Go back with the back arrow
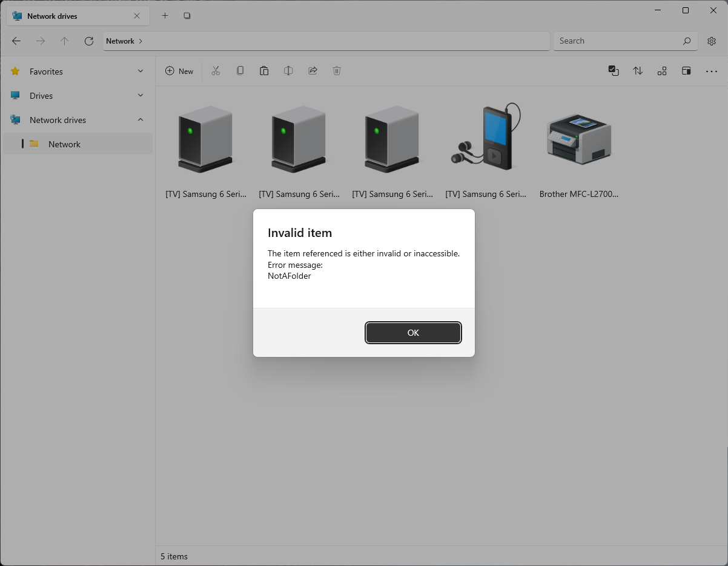The width and height of the screenshot is (728, 566). pyautogui.click(x=16, y=41)
